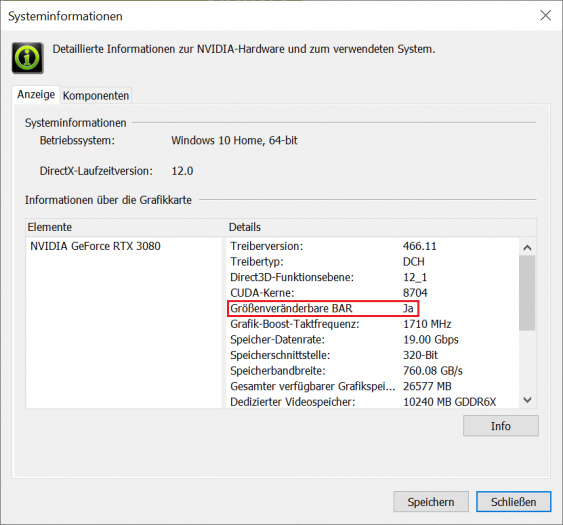This screenshot has width=563, height=525.
Task: Select the Treibertyp: row
Action: 373,262
